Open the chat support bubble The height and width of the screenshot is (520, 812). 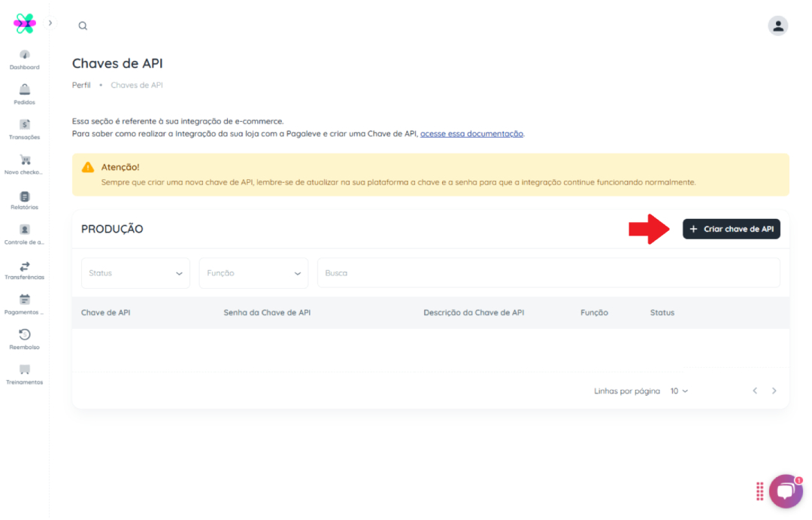click(x=785, y=491)
